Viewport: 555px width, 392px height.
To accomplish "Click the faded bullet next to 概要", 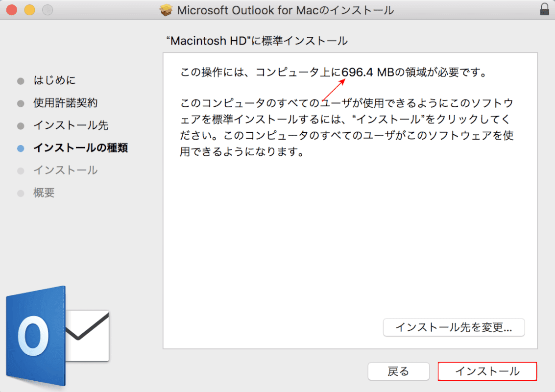I will (x=21, y=194).
